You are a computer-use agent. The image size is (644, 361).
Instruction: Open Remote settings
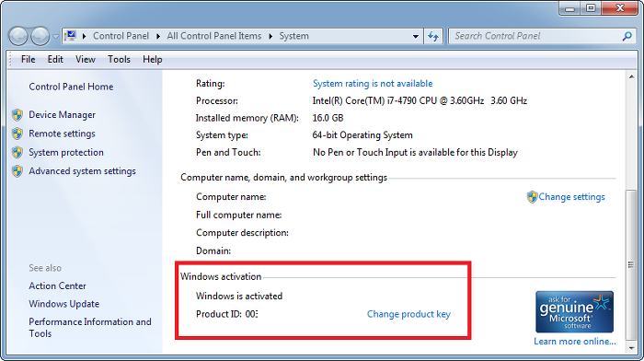[62, 134]
